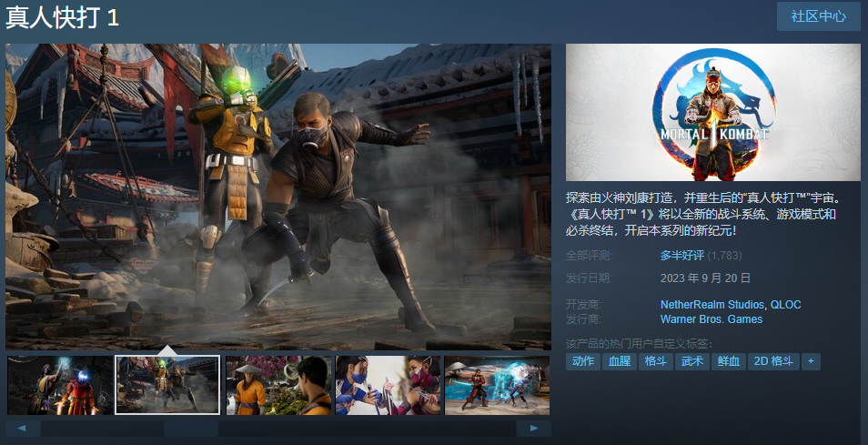Select the highlighted thumbnail with masked fighters
The width and height of the screenshot is (868, 445).
coord(167,385)
